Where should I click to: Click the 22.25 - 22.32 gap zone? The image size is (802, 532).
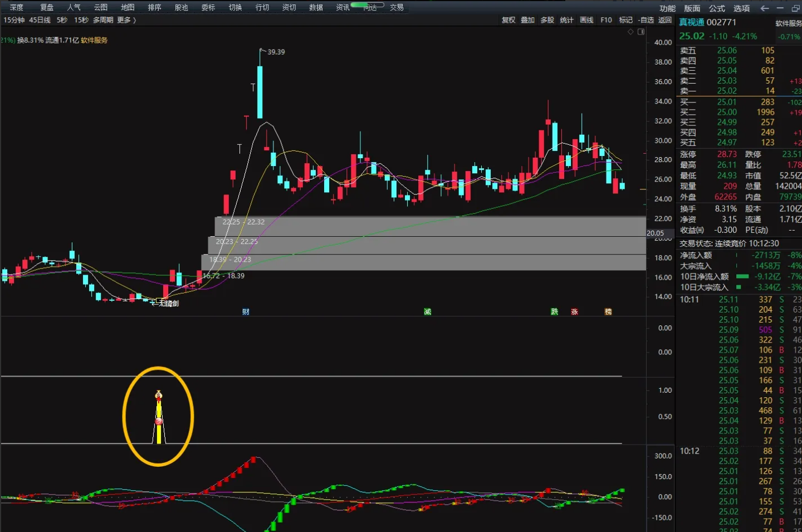[x=430, y=226]
